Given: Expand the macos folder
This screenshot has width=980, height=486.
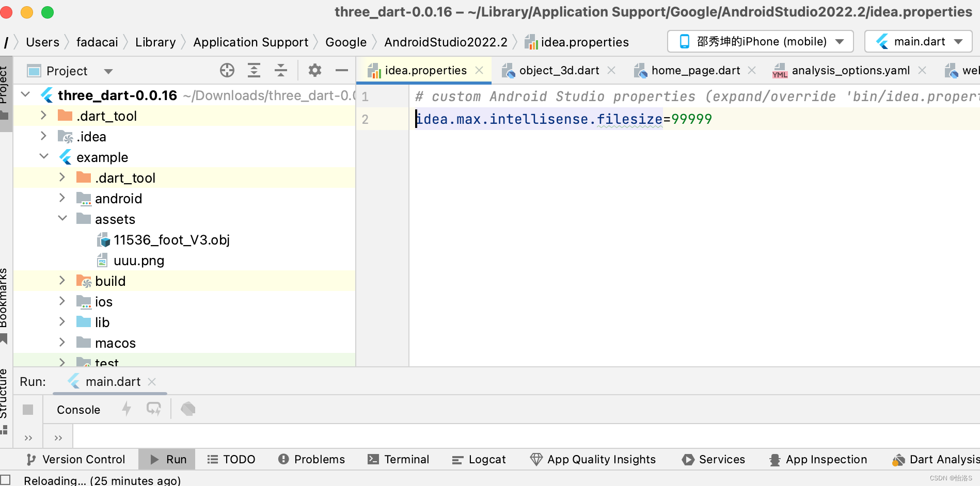Looking at the screenshot, I should (62, 343).
